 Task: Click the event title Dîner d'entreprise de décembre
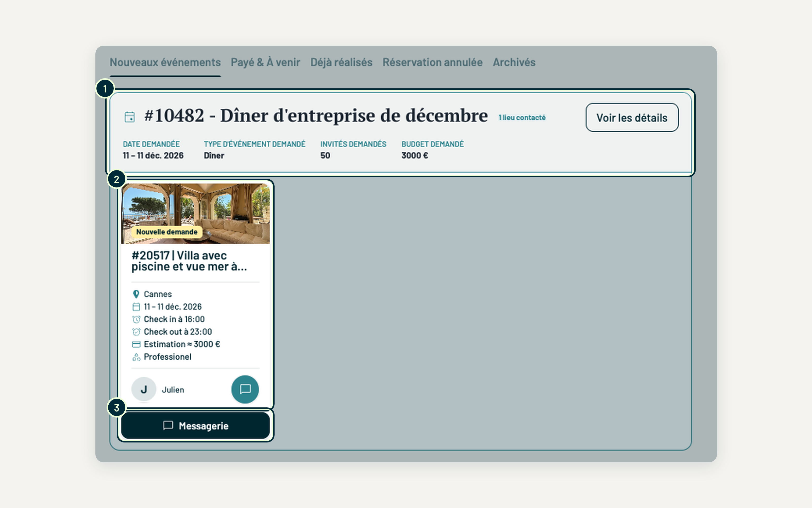click(354, 116)
